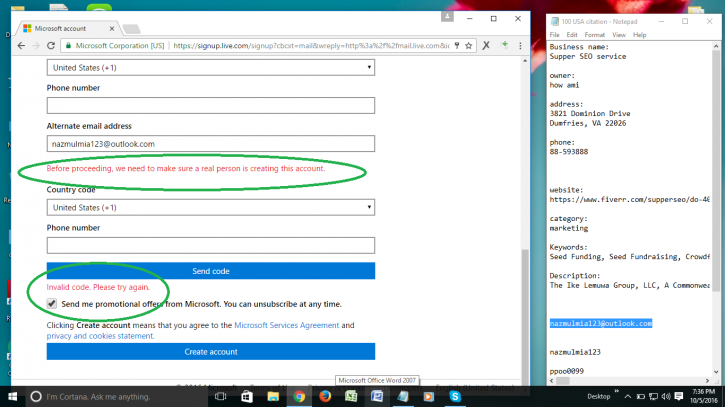725x407 pixels.
Task: Click the Send code button
Action: point(210,271)
